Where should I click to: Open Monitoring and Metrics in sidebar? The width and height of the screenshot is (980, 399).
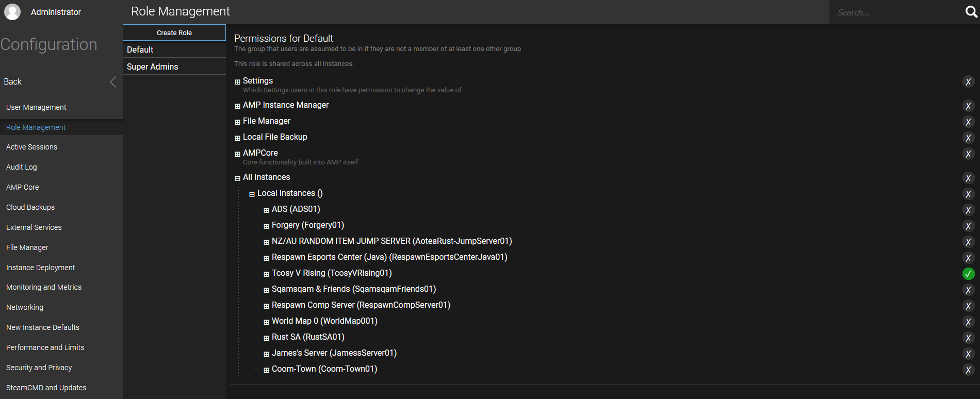click(61, 287)
